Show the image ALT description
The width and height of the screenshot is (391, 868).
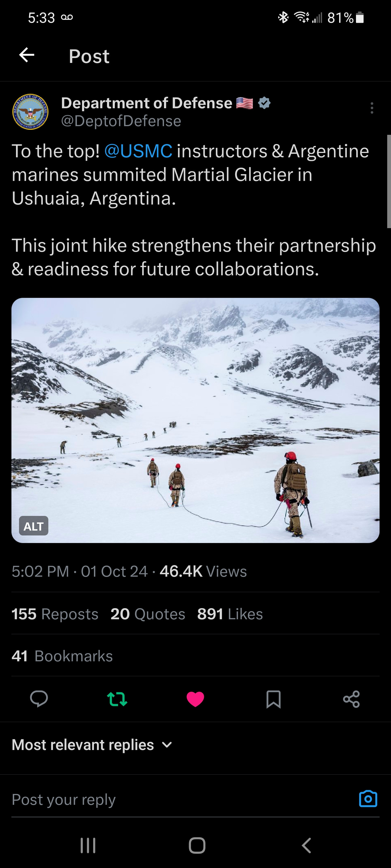(x=34, y=526)
